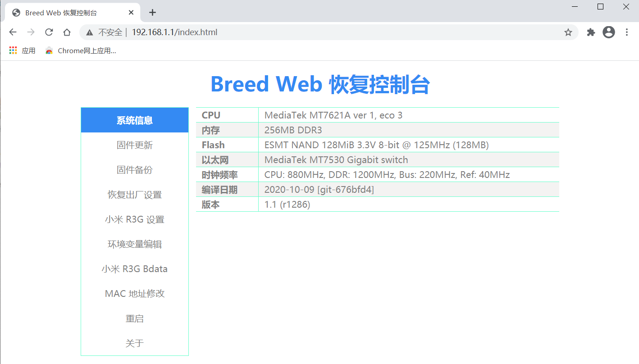This screenshot has height=364, width=639.
Task: Click the 编译日期 row label
Action: pyautogui.click(x=220, y=190)
